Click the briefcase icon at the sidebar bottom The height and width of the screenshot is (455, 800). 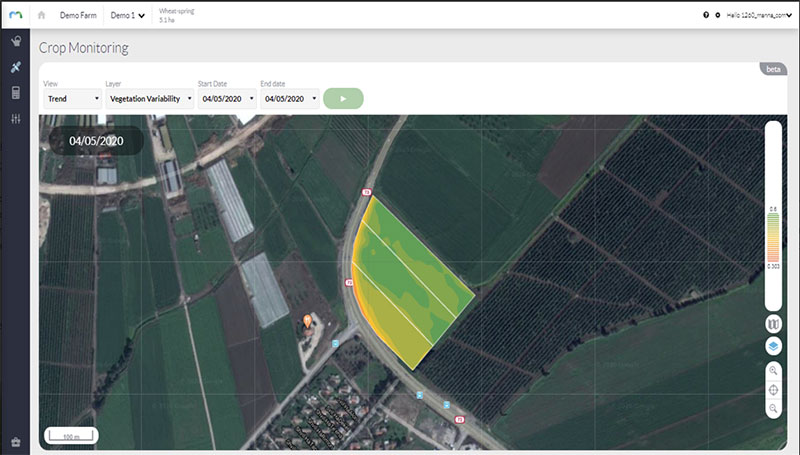coord(15,441)
